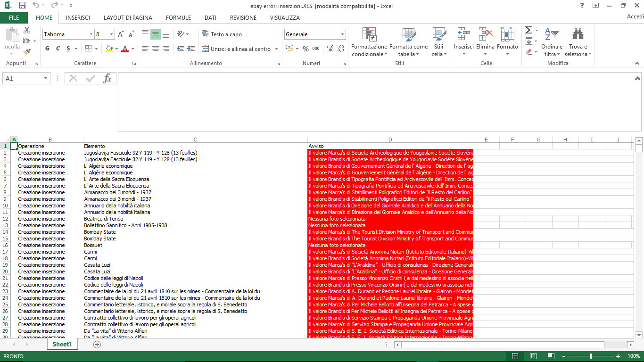644x362 pixels.
Task: Open the fill color dropdown arrow
Action: click(x=116, y=49)
